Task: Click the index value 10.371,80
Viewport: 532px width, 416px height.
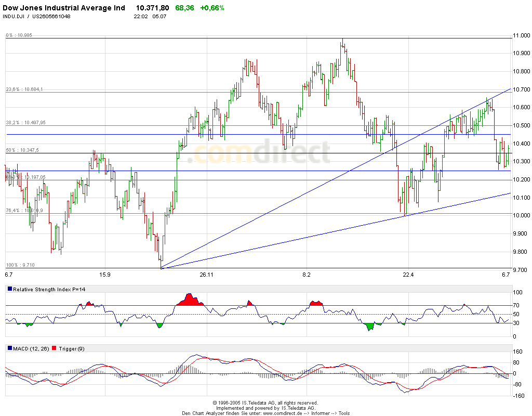Action: click(152, 8)
